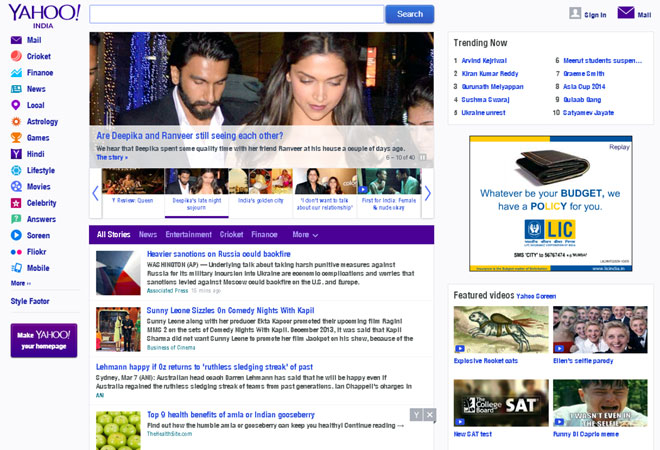Click 'The story »' link
Viewport: 660px width, 450px height.
coord(112,157)
